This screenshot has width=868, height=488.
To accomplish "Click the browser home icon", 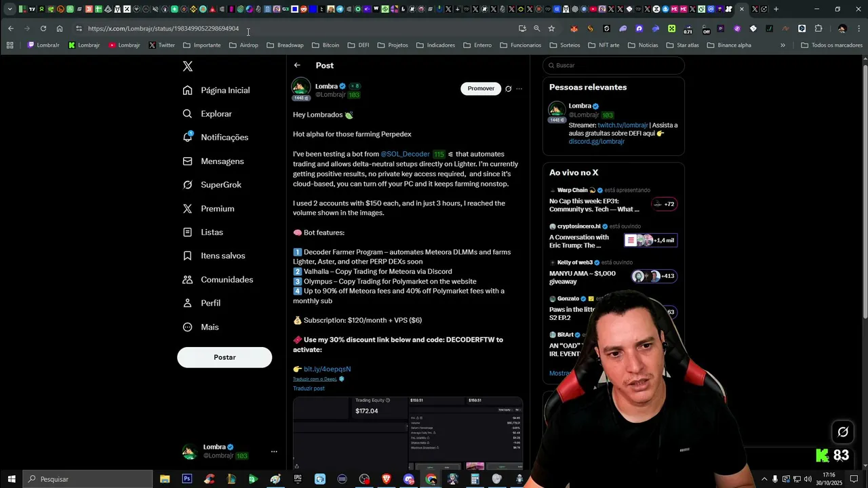I will (x=60, y=28).
